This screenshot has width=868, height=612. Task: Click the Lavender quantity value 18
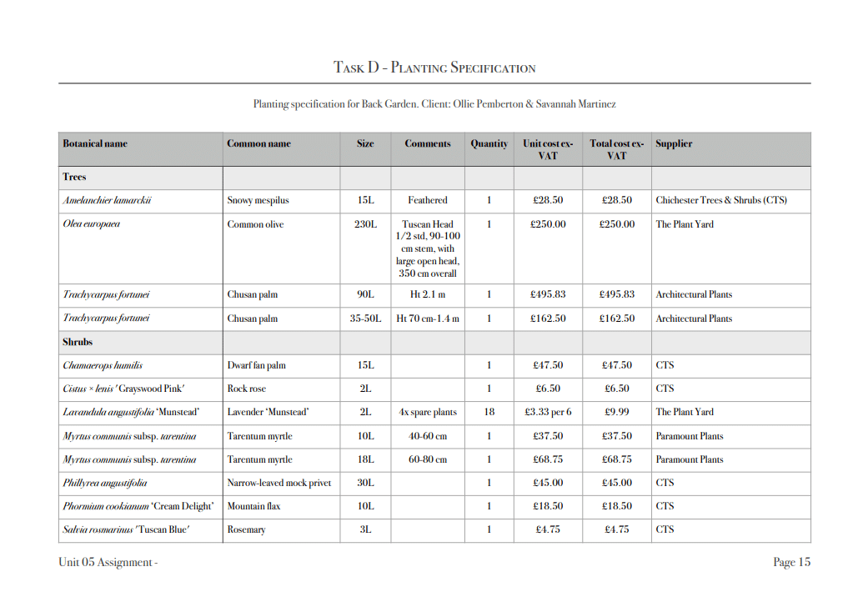click(x=489, y=412)
